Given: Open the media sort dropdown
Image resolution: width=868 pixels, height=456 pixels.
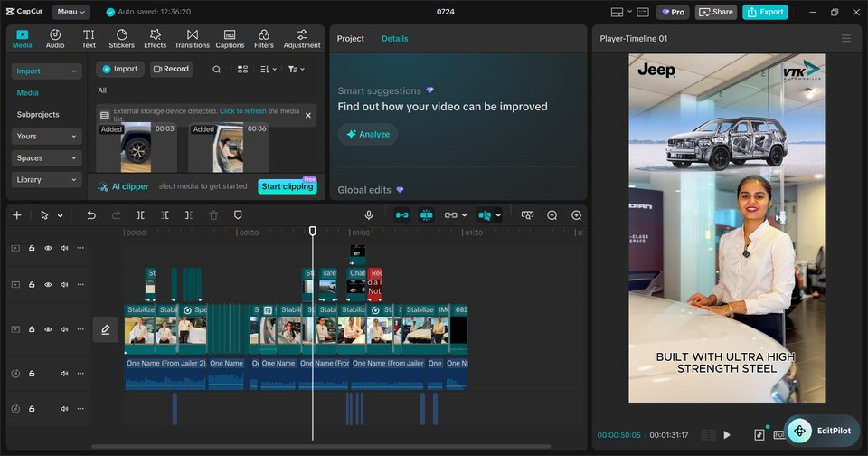Looking at the screenshot, I should (x=268, y=70).
